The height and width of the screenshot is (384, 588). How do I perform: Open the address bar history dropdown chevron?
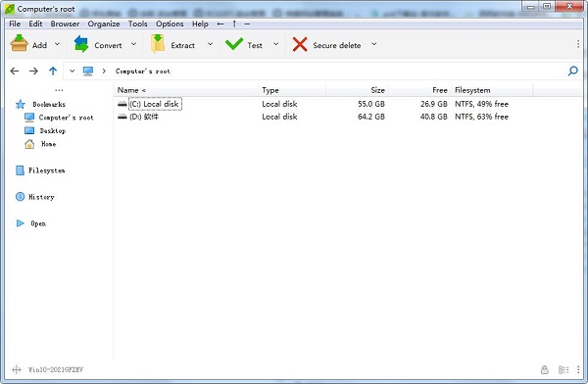click(72, 71)
